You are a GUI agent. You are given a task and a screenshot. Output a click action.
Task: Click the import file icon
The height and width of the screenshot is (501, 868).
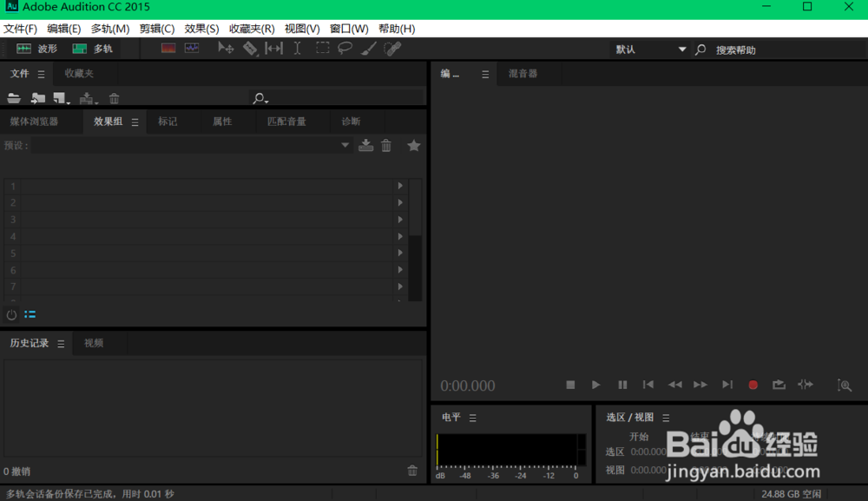click(x=37, y=98)
